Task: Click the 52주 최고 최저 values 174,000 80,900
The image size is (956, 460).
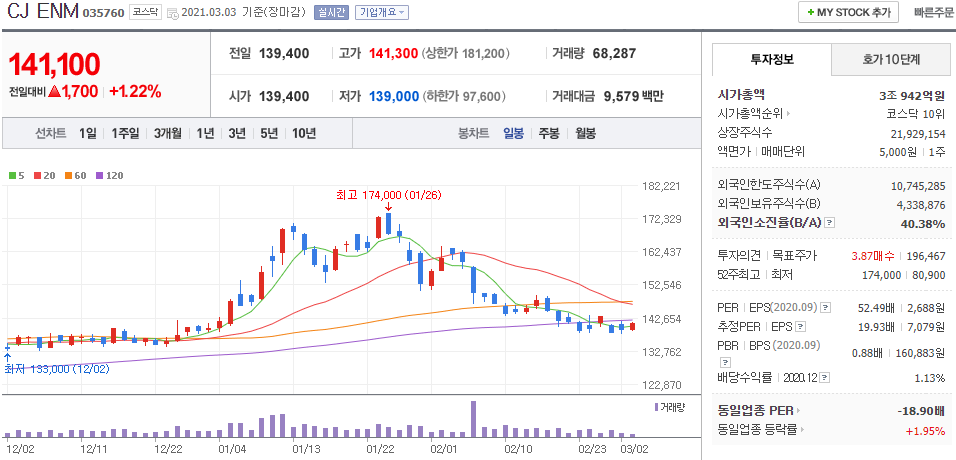Action: tap(904, 275)
